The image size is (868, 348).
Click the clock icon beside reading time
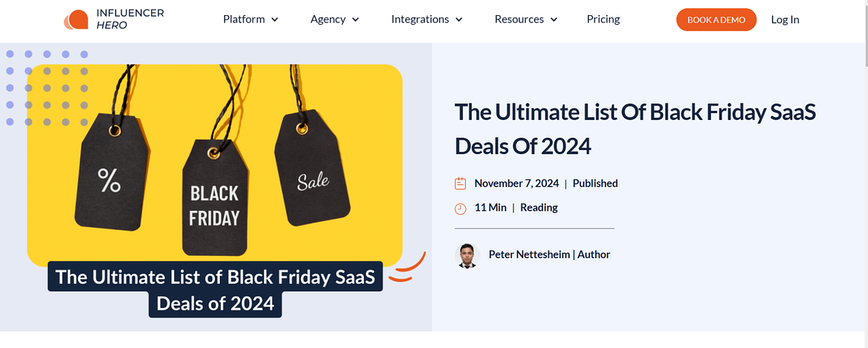tap(460, 208)
